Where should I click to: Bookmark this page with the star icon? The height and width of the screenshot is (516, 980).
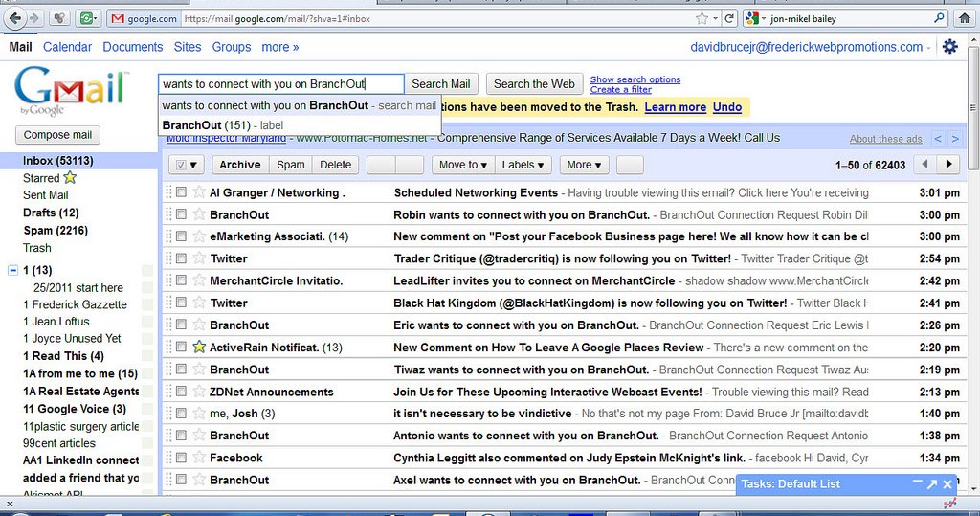tap(702, 19)
